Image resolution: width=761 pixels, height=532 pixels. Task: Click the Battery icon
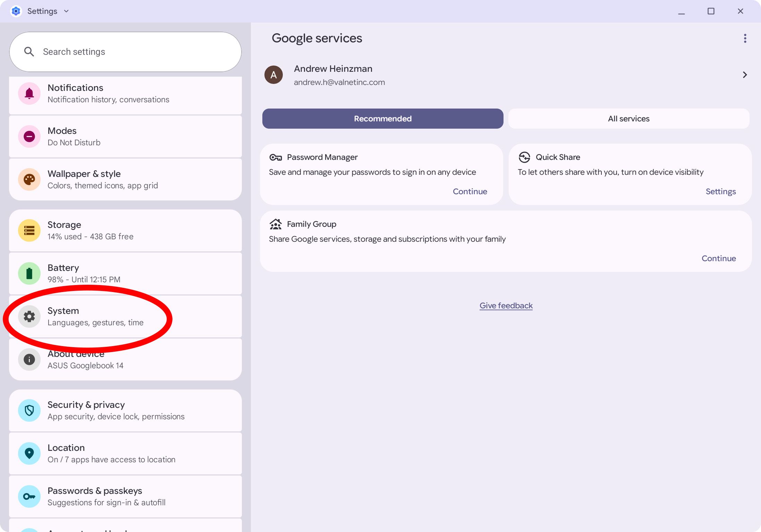[x=29, y=274]
